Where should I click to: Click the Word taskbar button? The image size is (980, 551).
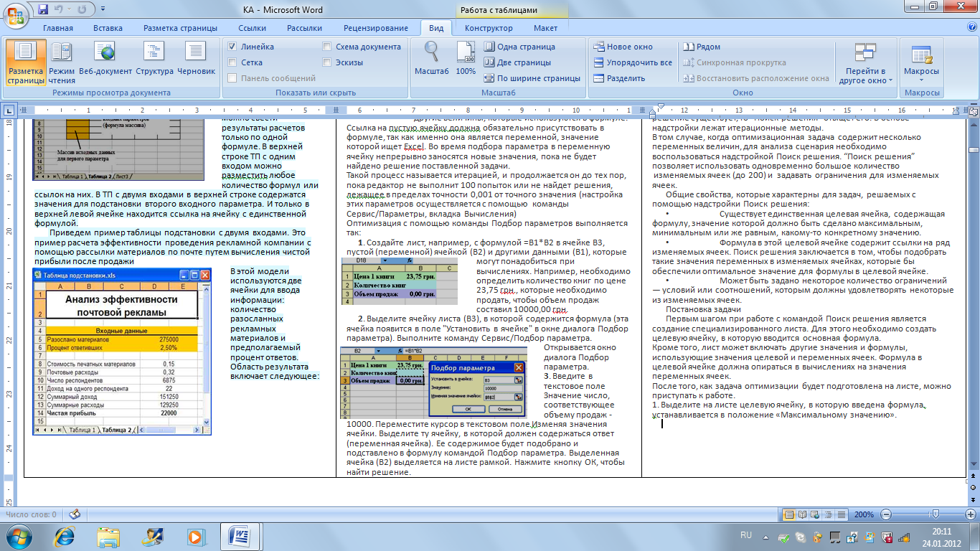coord(238,536)
